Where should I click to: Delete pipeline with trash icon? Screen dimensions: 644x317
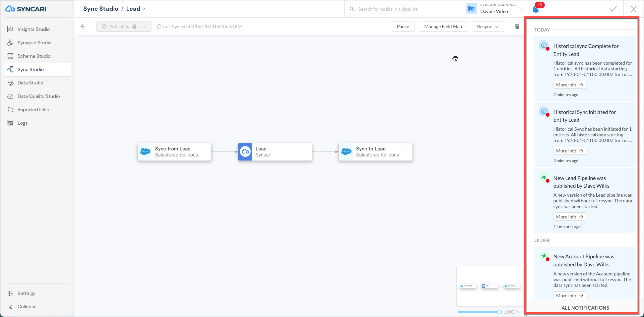click(517, 26)
